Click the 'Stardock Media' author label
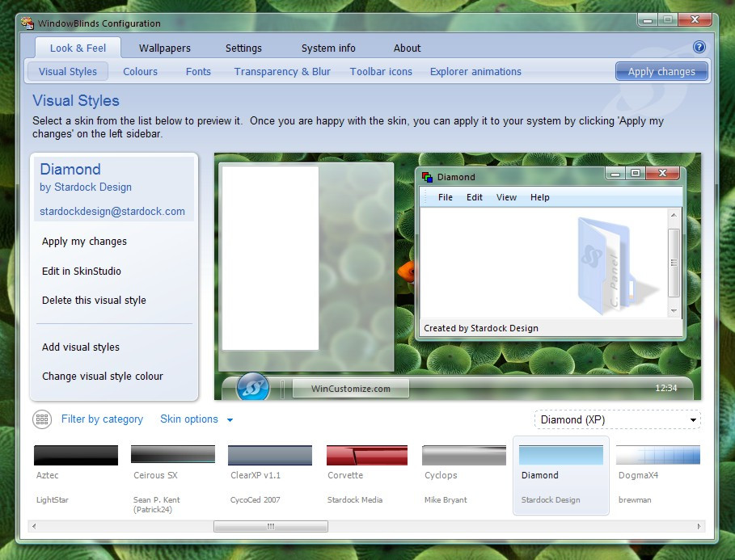Screen dimensions: 735x560 coord(355,499)
